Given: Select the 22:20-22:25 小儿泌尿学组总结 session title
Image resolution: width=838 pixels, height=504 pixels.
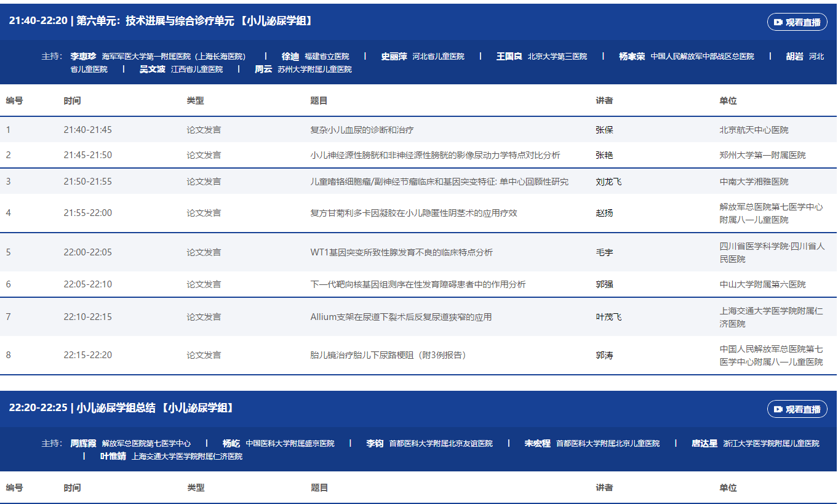Looking at the screenshot, I should (x=121, y=408).
